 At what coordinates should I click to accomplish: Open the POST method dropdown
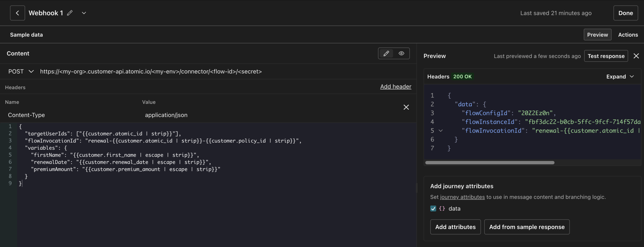21,71
